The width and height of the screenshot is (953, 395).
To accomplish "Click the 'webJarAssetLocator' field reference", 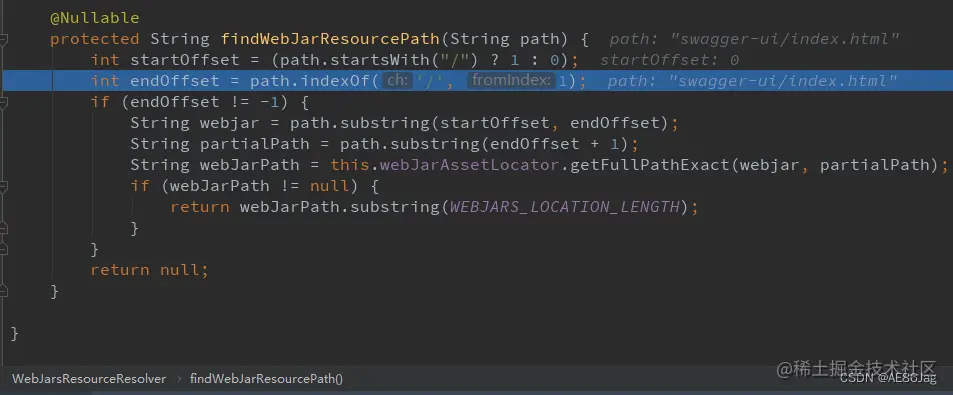I will tap(469, 165).
